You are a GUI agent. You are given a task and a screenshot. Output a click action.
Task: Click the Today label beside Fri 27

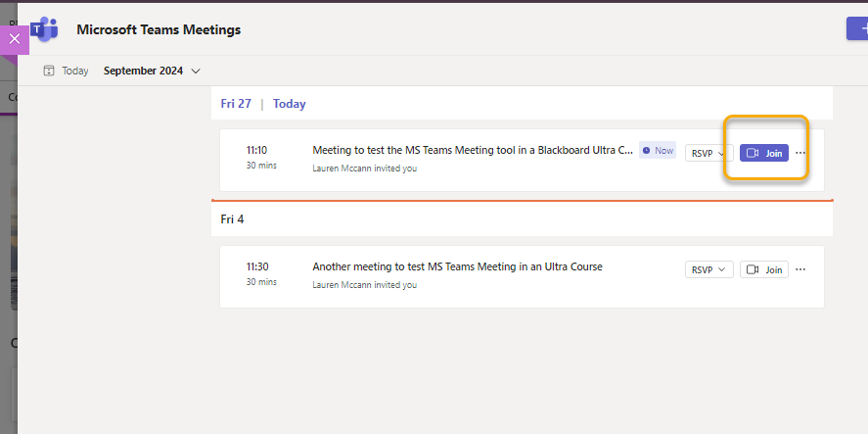290,104
